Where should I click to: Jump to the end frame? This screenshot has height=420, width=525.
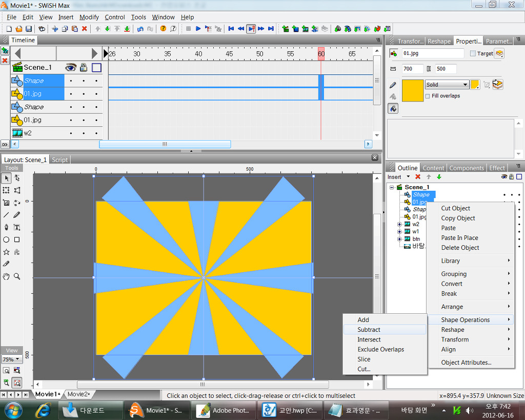coord(271,29)
